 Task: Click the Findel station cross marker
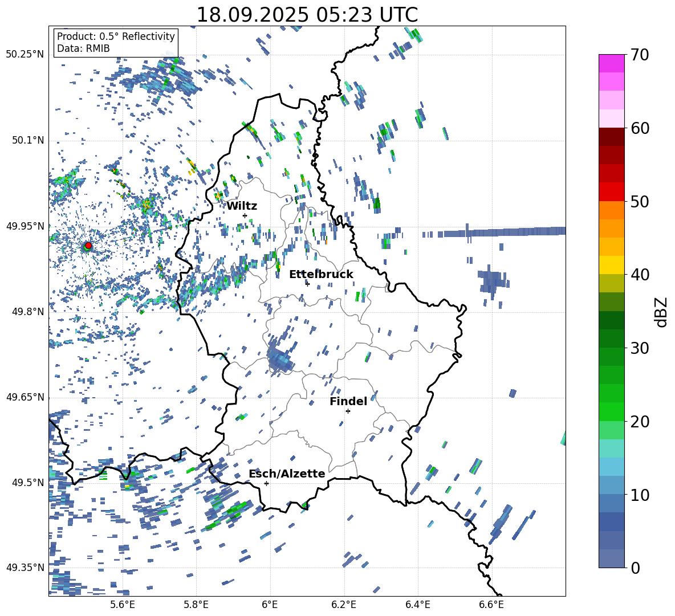pyautogui.click(x=348, y=411)
